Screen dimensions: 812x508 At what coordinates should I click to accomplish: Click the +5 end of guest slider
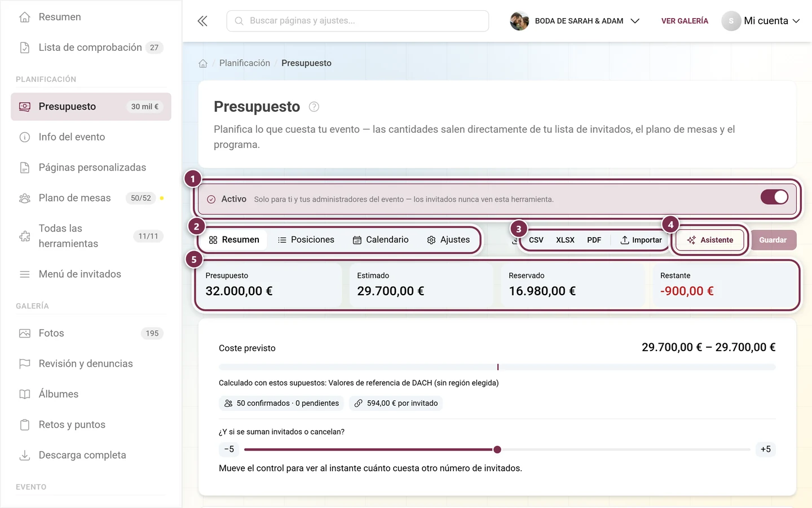(x=766, y=449)
